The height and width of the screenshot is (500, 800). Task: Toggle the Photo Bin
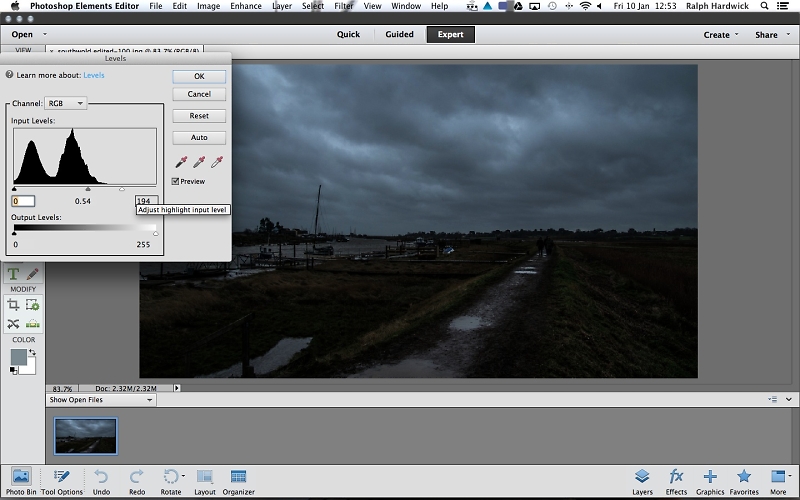pos(21,482)
